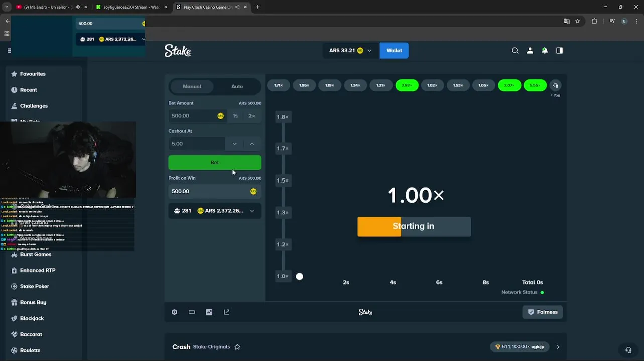Toggle theatre mode rectangle icon
This screenshot has width=644, height=361.
(192, 312)
